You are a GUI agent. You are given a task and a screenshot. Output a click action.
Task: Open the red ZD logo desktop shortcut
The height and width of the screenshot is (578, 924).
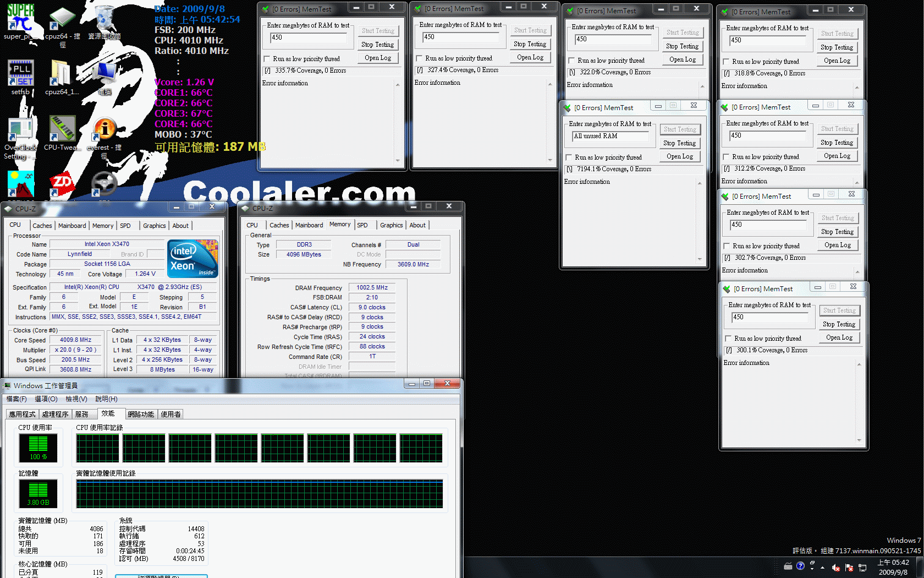pos(62,184)
